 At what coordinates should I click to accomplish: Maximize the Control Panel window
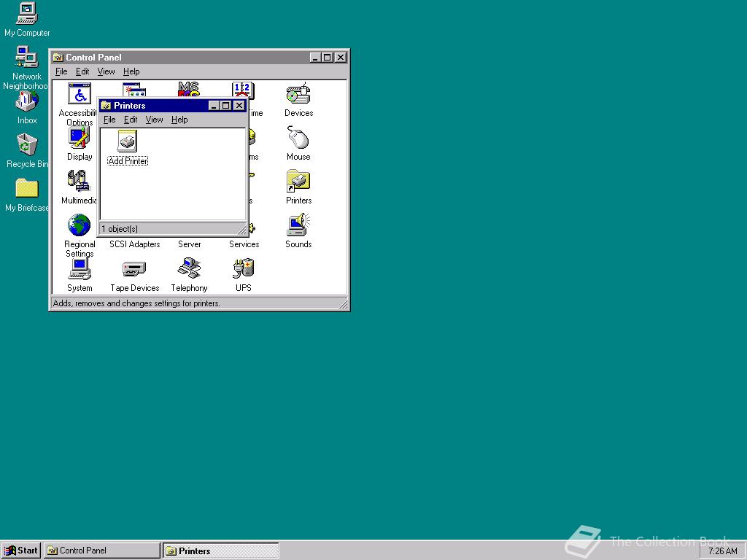point(327,58)
